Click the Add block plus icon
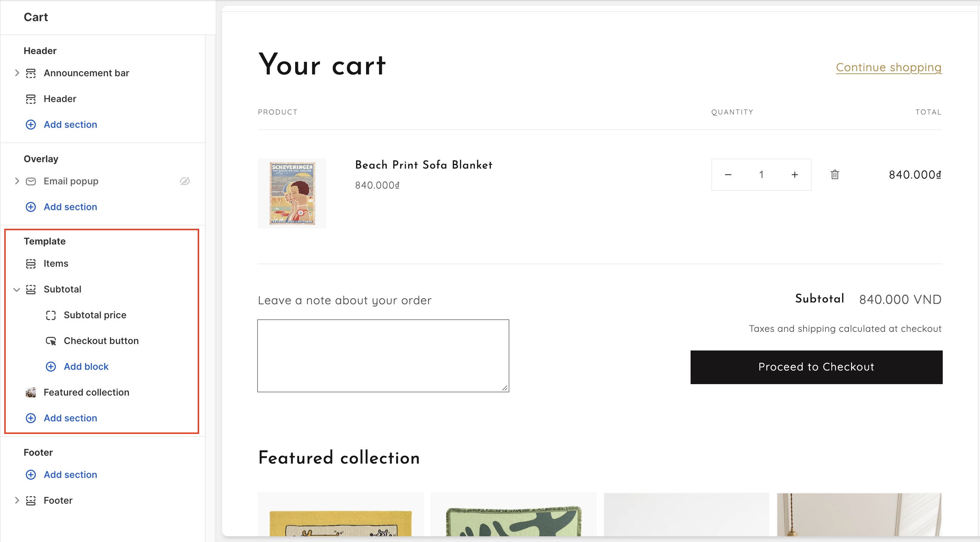Image resolution: width=980 pixels, height=542 pixels. [x=51, y=366]
